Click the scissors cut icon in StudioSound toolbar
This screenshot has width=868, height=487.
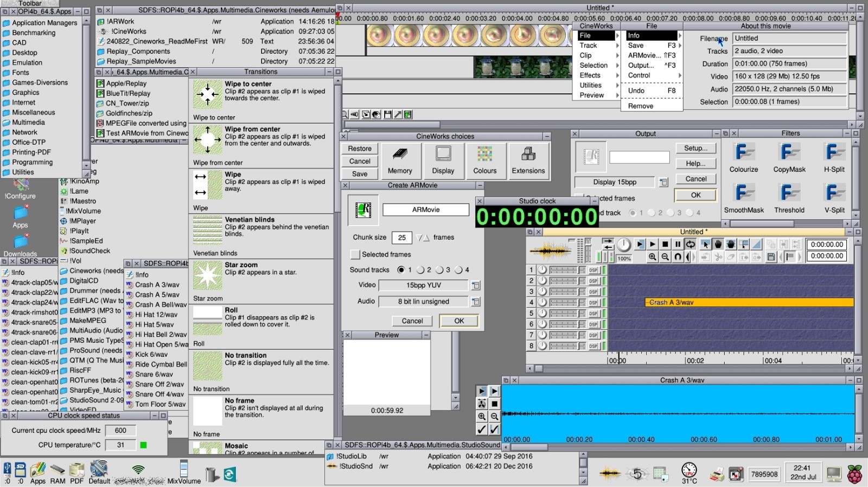pos(718,257)
